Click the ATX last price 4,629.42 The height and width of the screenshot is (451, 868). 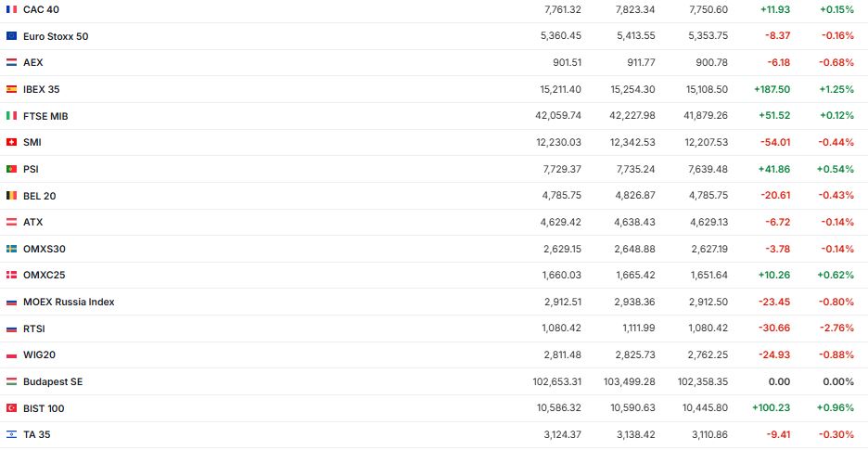(x=563, y=222)
